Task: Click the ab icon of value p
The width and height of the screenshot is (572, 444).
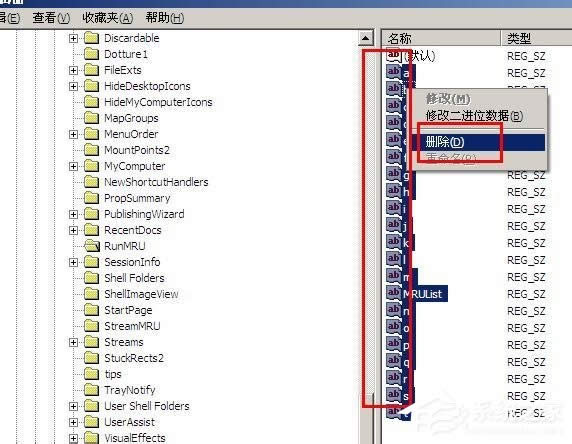Action: point(394,344)
